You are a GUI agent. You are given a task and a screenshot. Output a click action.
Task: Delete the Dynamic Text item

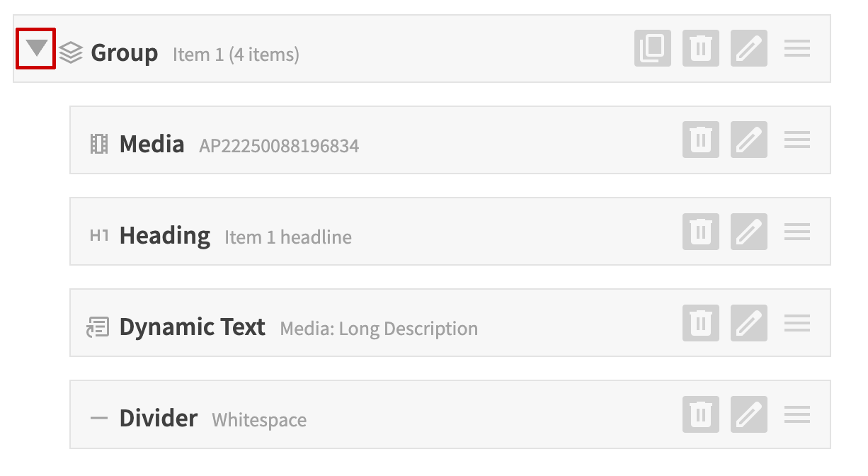[x=701, y=323]
